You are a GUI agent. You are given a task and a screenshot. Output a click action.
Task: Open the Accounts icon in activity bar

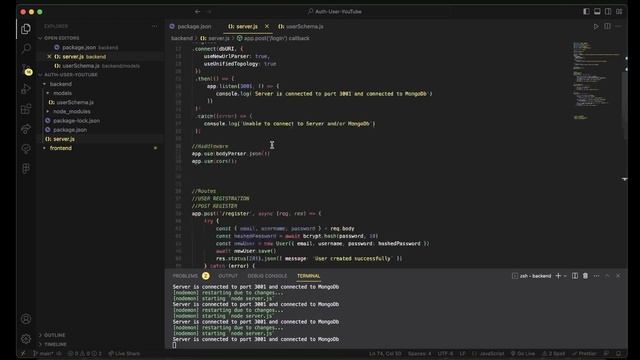pyautogui.click(x=26, y=319)
